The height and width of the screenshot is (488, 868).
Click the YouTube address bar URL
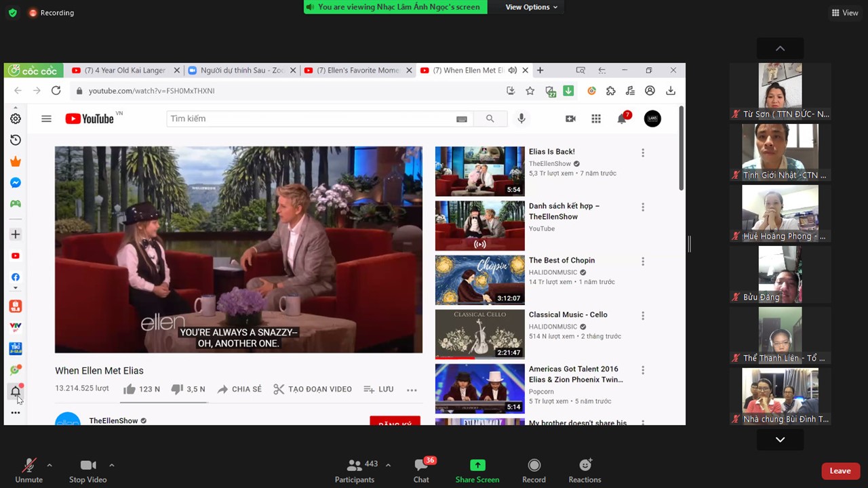[x=152, y=91]
